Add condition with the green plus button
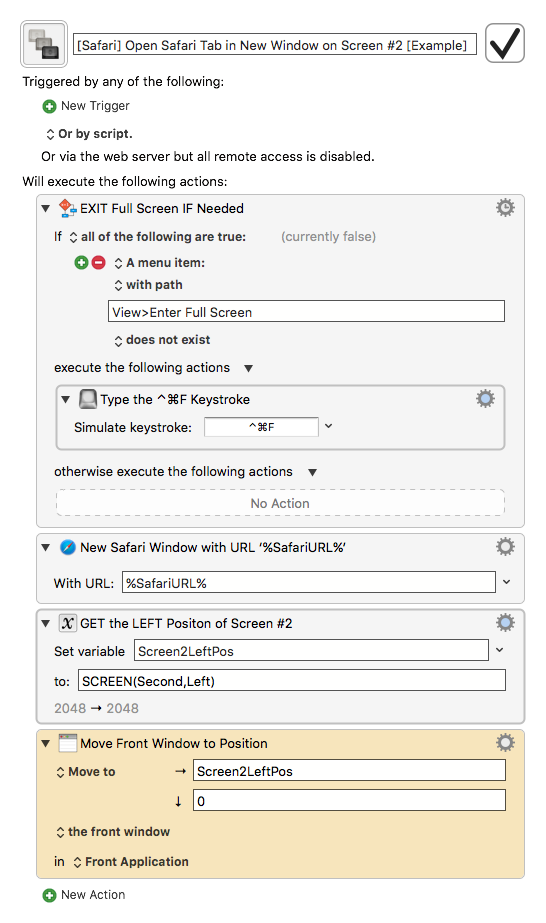 click(x=81, y=263)
